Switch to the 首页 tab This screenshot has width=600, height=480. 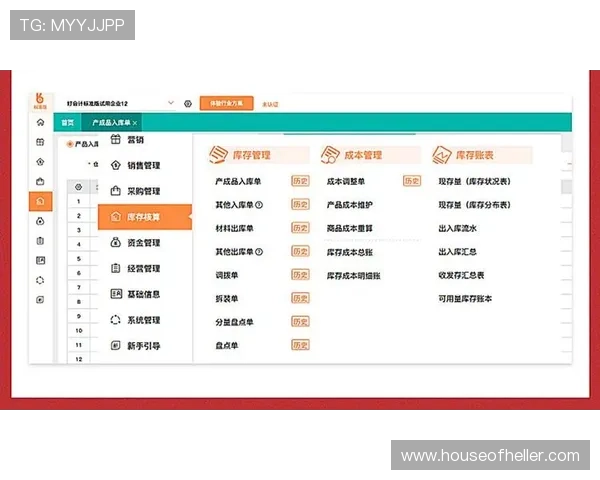pos(68,122)
